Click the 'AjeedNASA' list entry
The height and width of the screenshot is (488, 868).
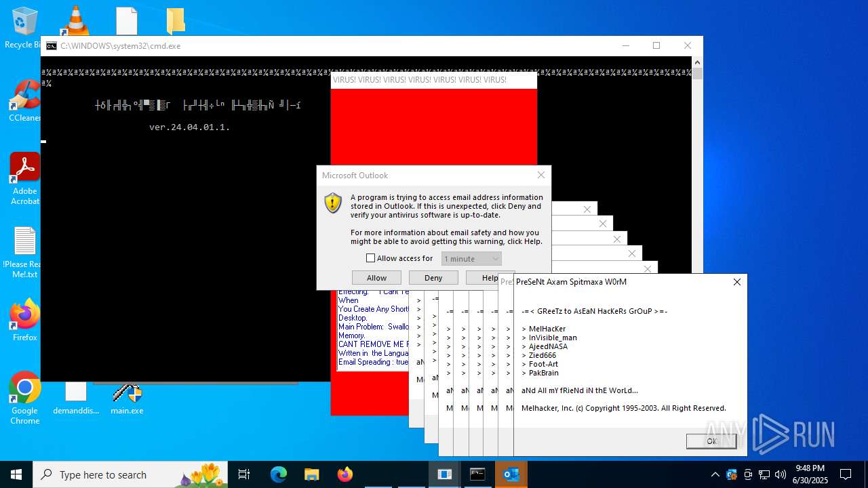click(x=549, y=346)
